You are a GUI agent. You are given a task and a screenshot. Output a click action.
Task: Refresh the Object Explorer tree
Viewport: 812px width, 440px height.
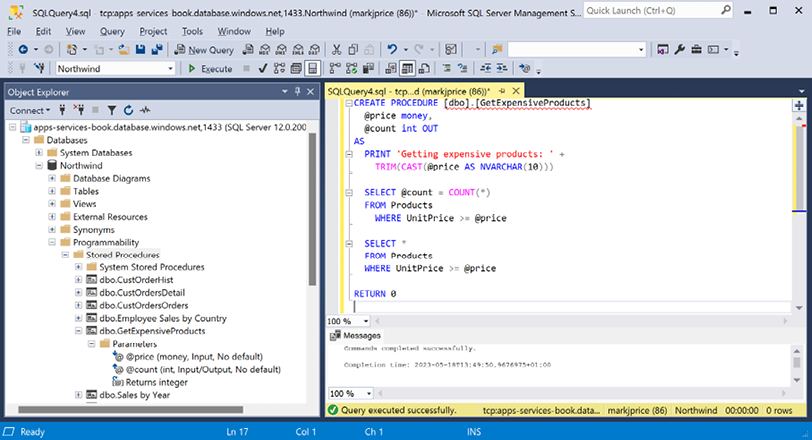tap(128, 110)
